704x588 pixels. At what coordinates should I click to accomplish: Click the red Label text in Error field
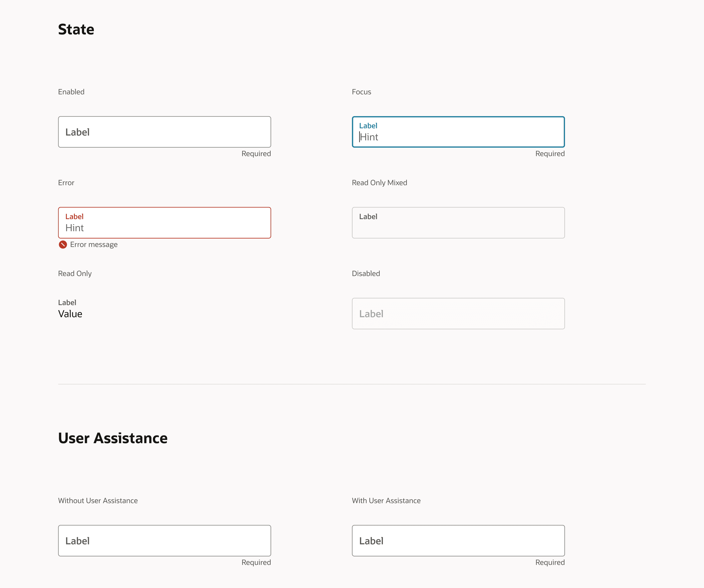(x=75, y=217)
